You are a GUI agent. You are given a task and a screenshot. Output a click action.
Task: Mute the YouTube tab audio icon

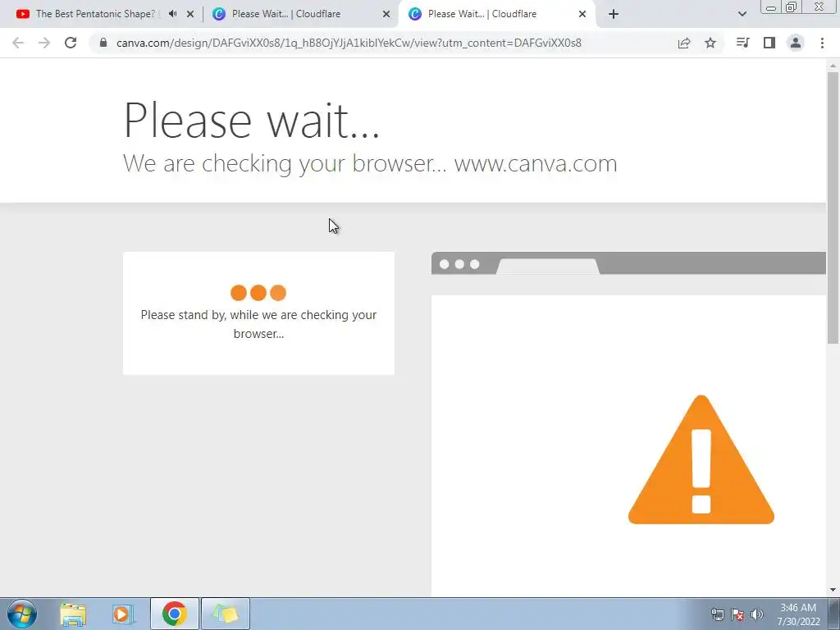(172, 14)
